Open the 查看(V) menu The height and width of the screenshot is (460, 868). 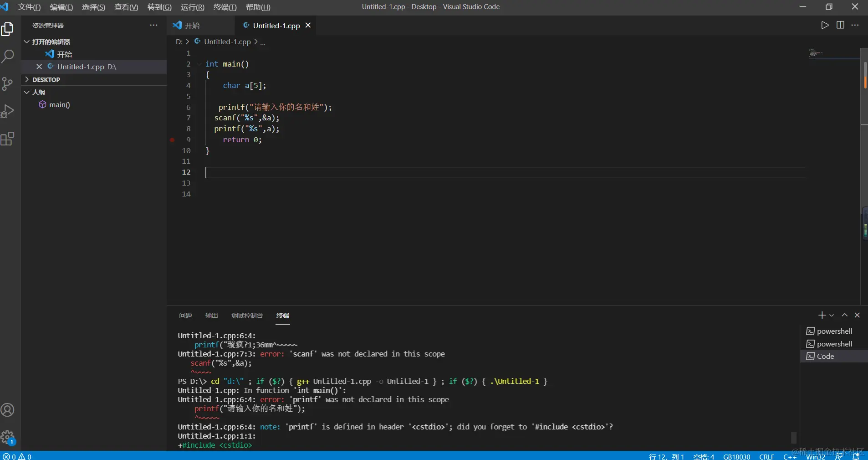(x=126, y=7)
